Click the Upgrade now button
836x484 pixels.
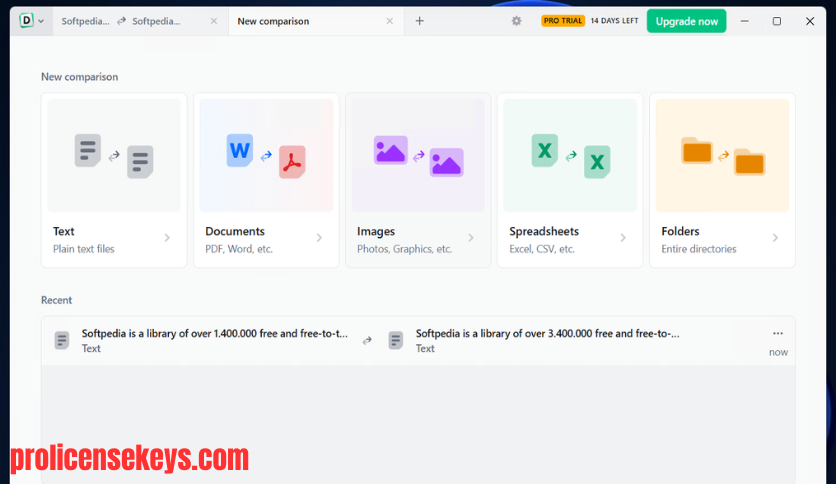coord(686,21)
